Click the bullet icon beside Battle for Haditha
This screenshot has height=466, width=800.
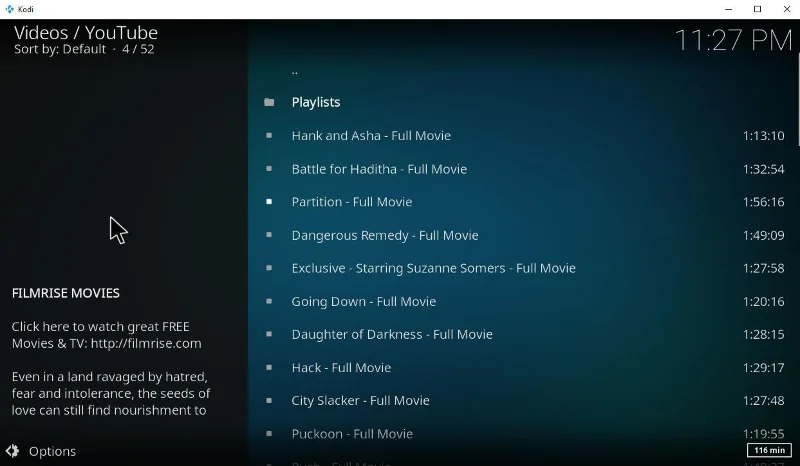tap(269, 169)
